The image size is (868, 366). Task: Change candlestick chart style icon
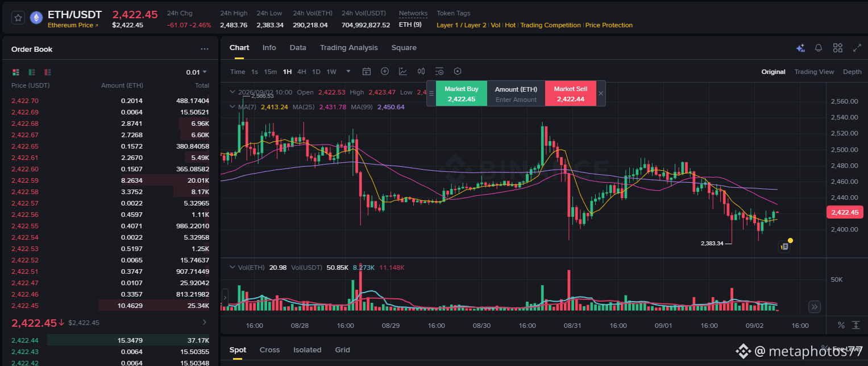pos(421,72)
